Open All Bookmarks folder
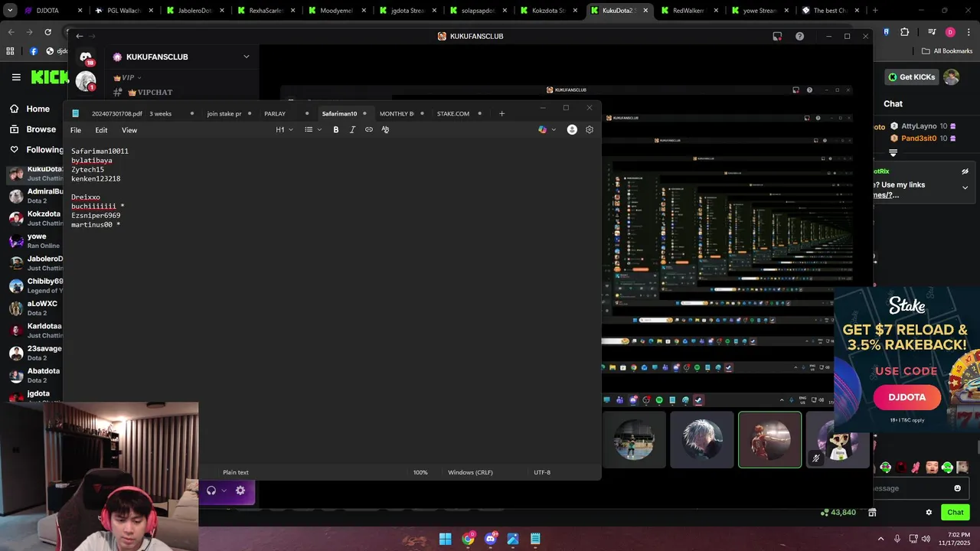This screenshot has height=551, width=980. (x=947, y=51)
